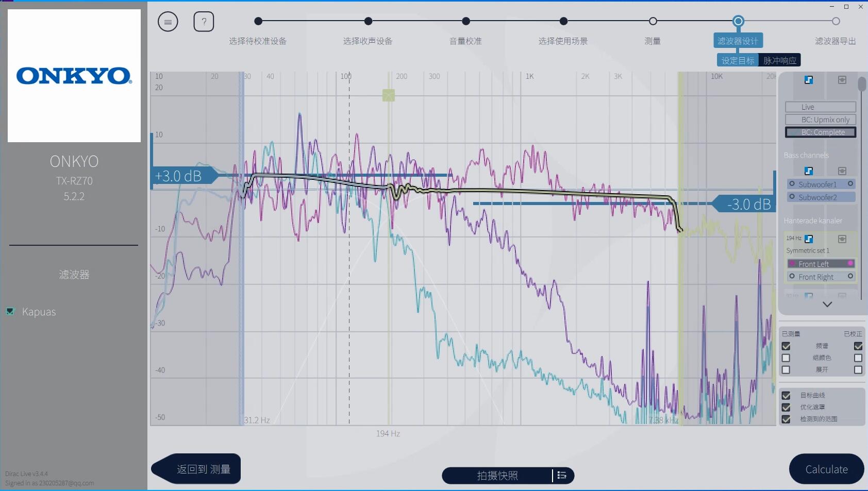Toggle the 目标曲线 checkbox
Viewport: 868px width, 491px height.
pos(786,396)
